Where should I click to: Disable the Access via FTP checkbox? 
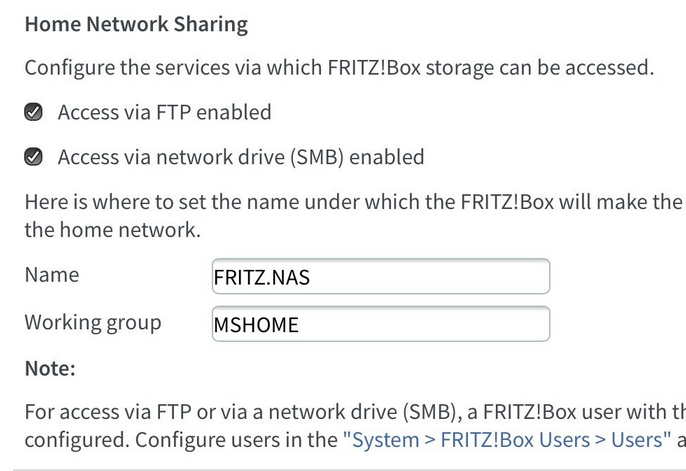(x=34, y=112)
